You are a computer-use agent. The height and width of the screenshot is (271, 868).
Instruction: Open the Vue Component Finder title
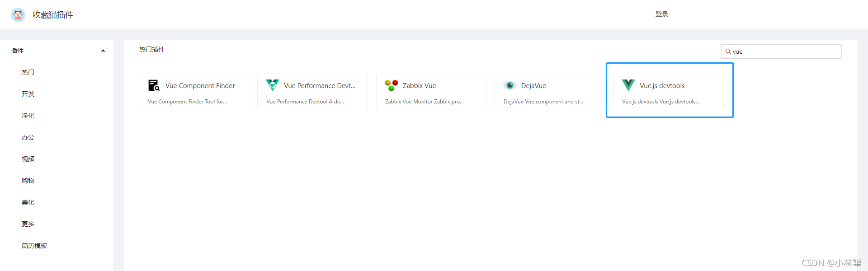point(200,86)
